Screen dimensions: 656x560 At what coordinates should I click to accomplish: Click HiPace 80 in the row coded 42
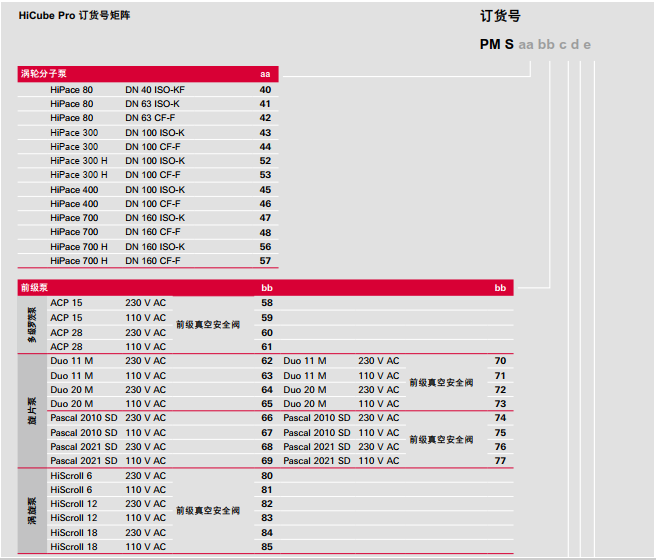[x=72, y=118]
